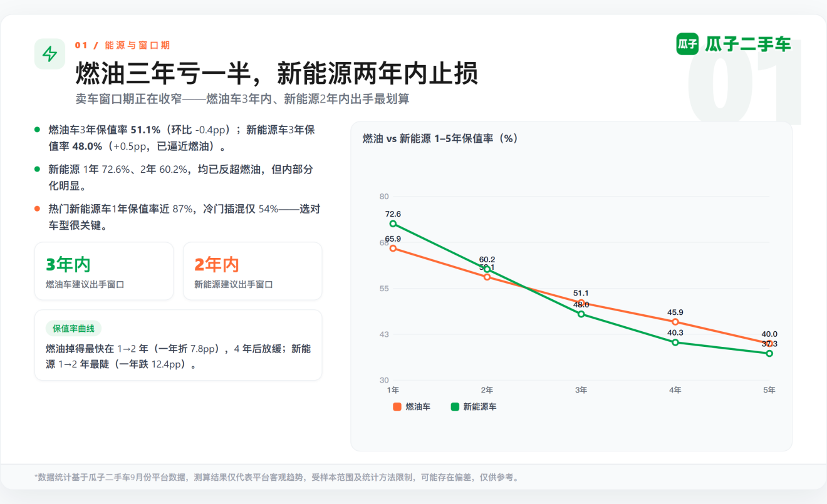Select the green 新能源车 legend swatch
This screenshot has width=827, height=504.
pyautogui.click(x=455, y=407)
